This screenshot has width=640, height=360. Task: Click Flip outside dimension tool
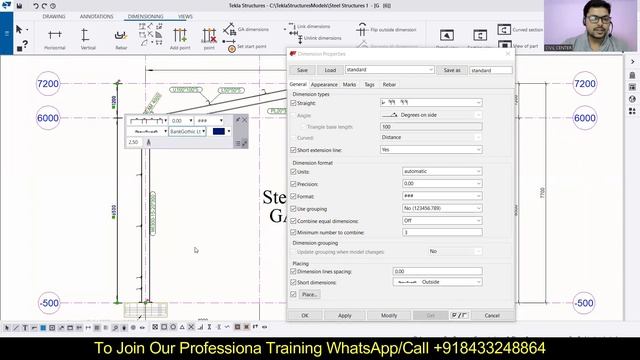coord(386,30)
